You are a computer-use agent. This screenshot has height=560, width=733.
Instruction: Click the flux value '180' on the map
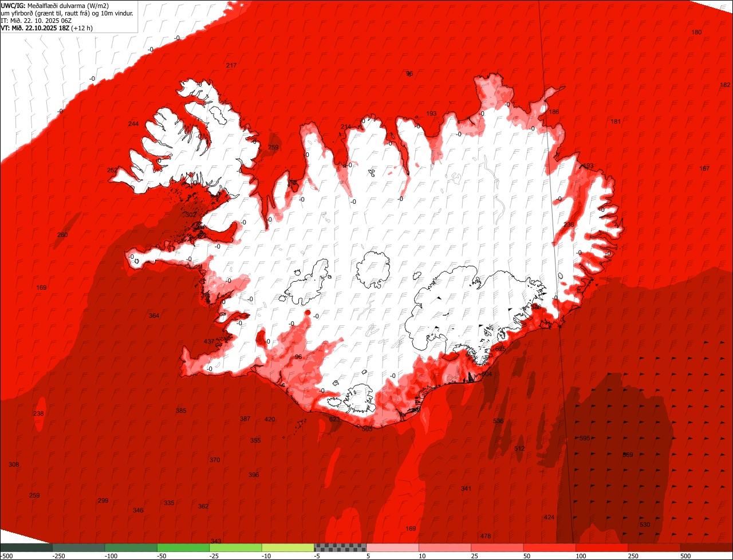coord(696,33)
